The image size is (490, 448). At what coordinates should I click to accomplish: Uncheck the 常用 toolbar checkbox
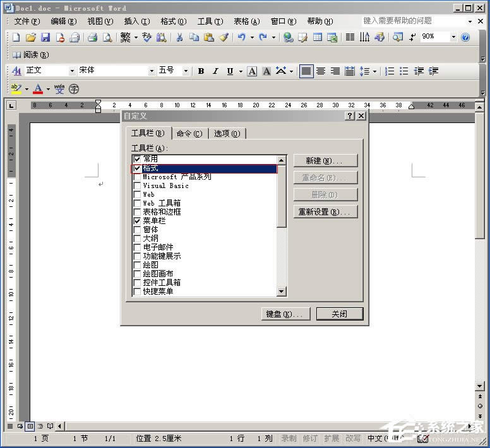coord(137,160)
